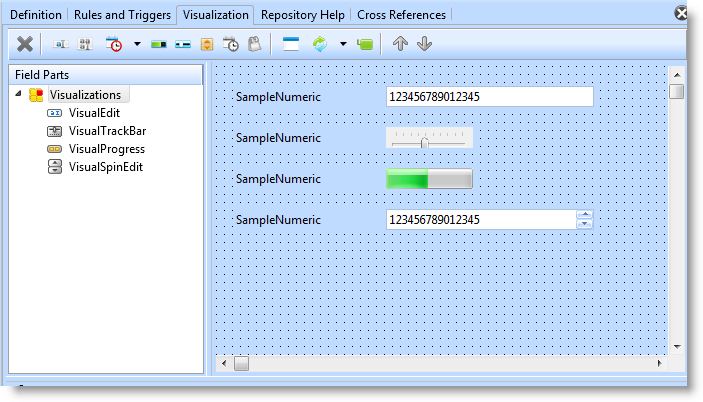The width and height of the screenshot is (703, 402).
Task: Click SampleNumeric label beside the spin edit
Action: tap(278, 220)
